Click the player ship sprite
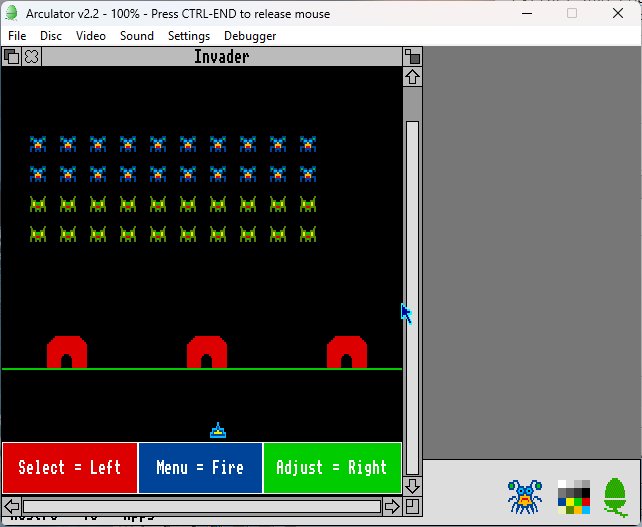This screenshot has width=642, height=527. tap(218, 430)
